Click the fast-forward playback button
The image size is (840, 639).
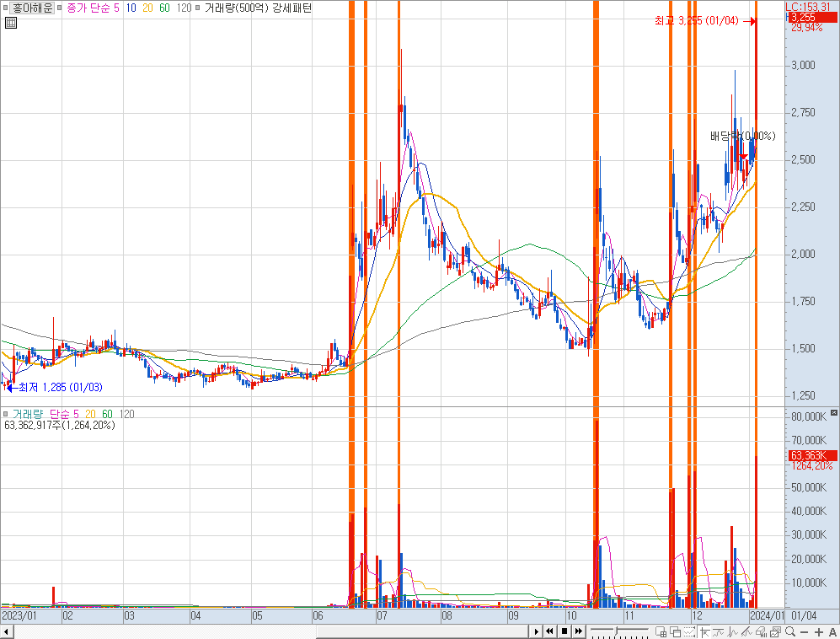(x=579, y=631)
